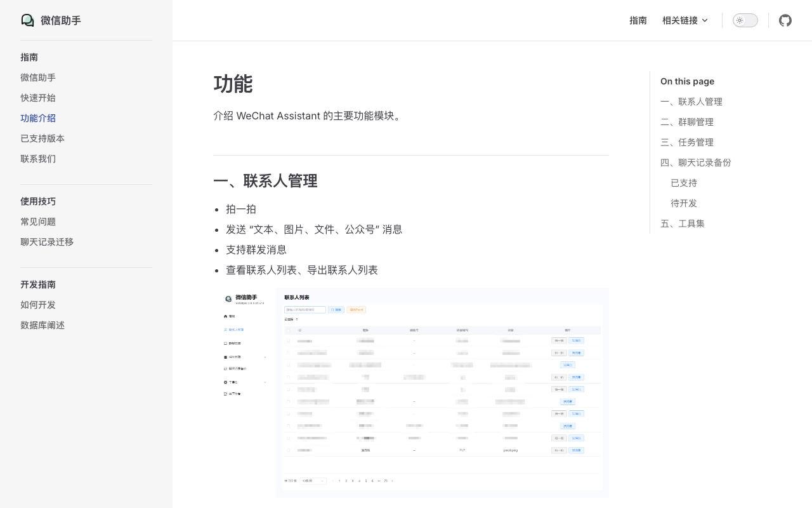Open the GitHub repository icon link
Screen dimensions: 812x508
click(x=785, y=20)
